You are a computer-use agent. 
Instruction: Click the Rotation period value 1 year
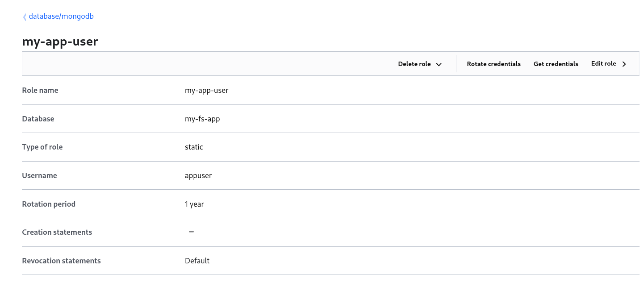(x=194, y=204)
